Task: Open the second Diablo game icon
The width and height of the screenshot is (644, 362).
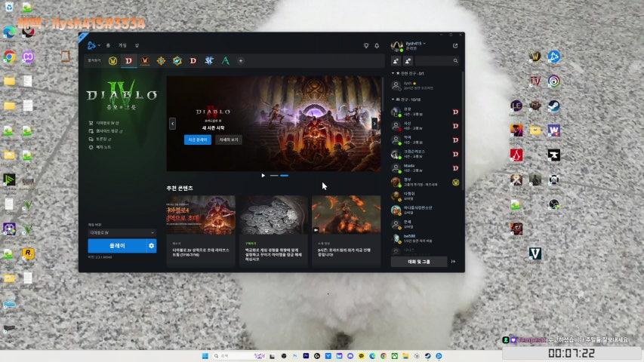Action: click(x=193, y=61)
